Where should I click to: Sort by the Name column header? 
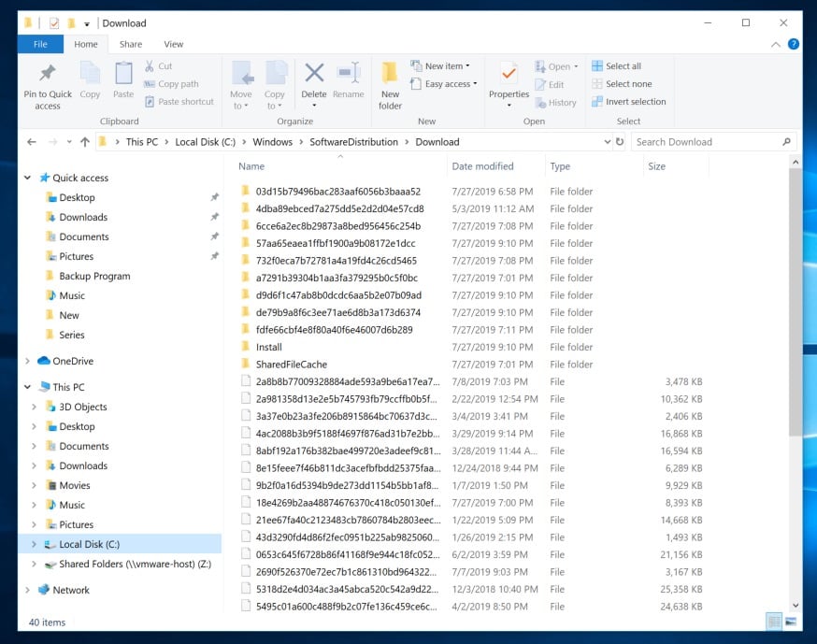pyautogui.click(x=251, y=166)
